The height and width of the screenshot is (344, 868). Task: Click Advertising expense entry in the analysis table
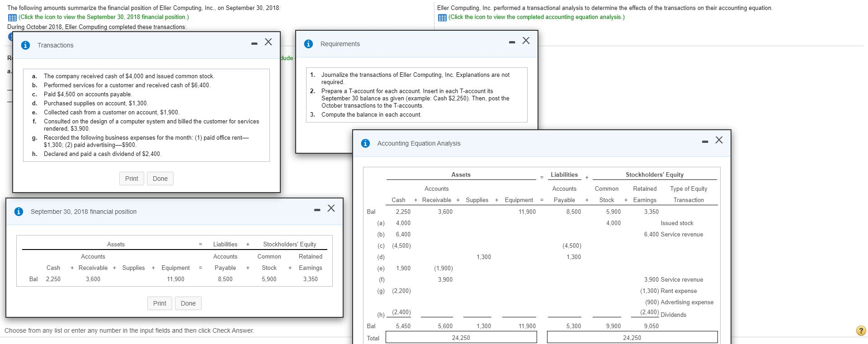[x=687, y=302]
